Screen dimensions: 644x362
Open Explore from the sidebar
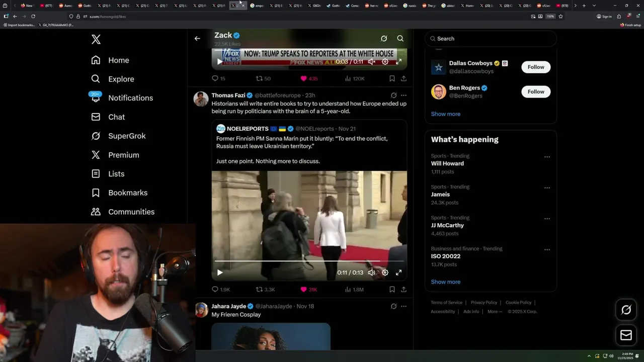click(x=113, y=79)
